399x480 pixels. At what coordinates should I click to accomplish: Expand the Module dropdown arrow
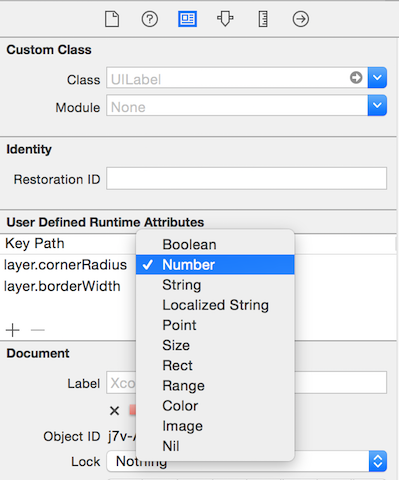(377, 105)
